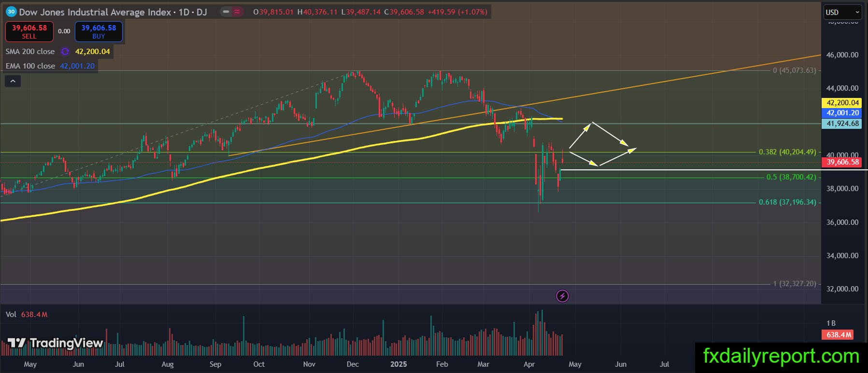Select the Vol indicator legend
Screen dimensions: 868x373
tap(11, 315)
